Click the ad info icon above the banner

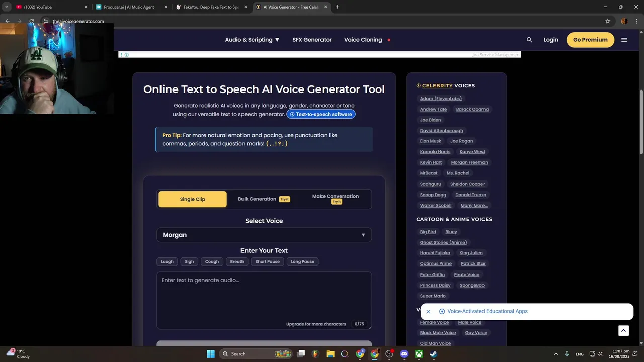(126, 55)
